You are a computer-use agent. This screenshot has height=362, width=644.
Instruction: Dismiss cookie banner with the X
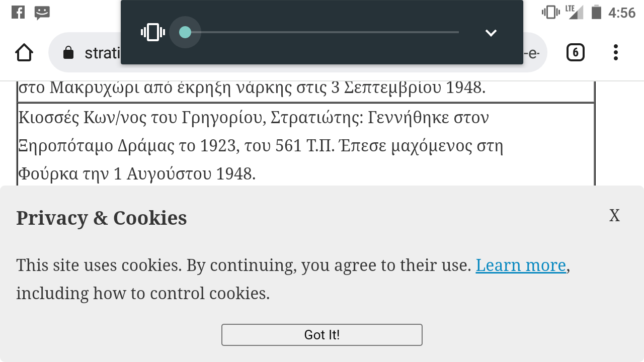pyautogui.click(x=614, y=216)
